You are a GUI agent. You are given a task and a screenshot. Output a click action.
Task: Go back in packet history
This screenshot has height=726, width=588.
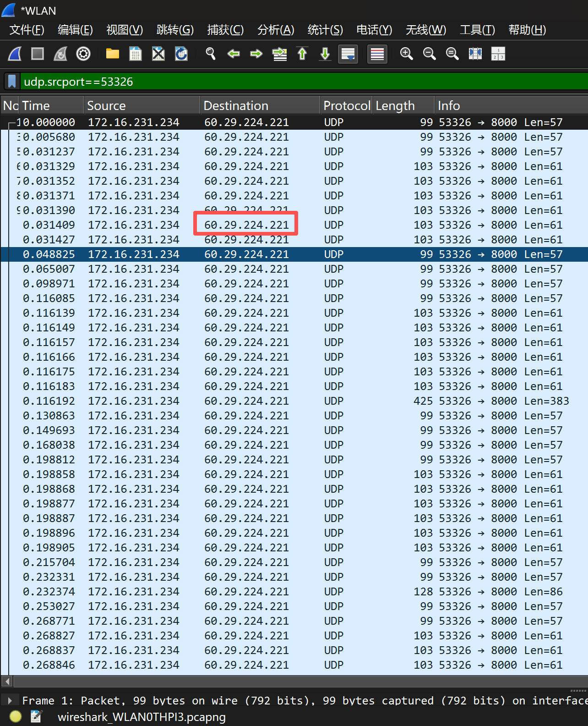(x=234, y=54)
